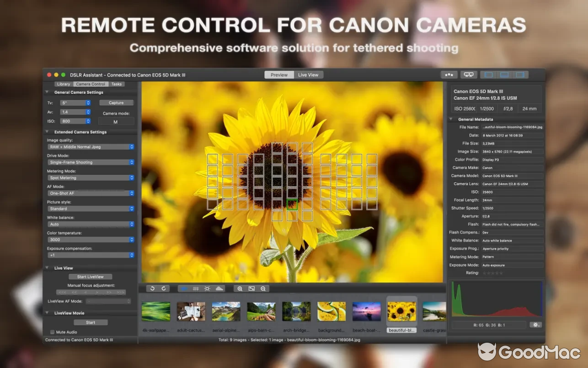Toggle the grid overlay icon

pos(196,288)
